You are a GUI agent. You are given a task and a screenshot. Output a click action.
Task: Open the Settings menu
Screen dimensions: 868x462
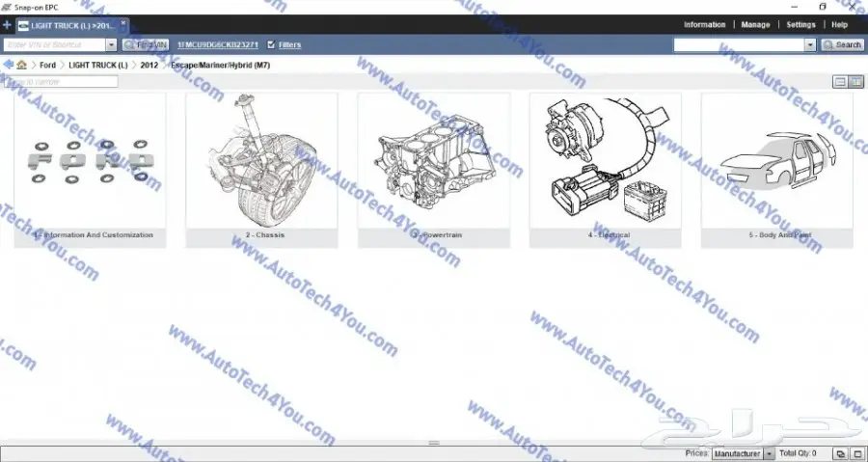(x=800, y=25)
